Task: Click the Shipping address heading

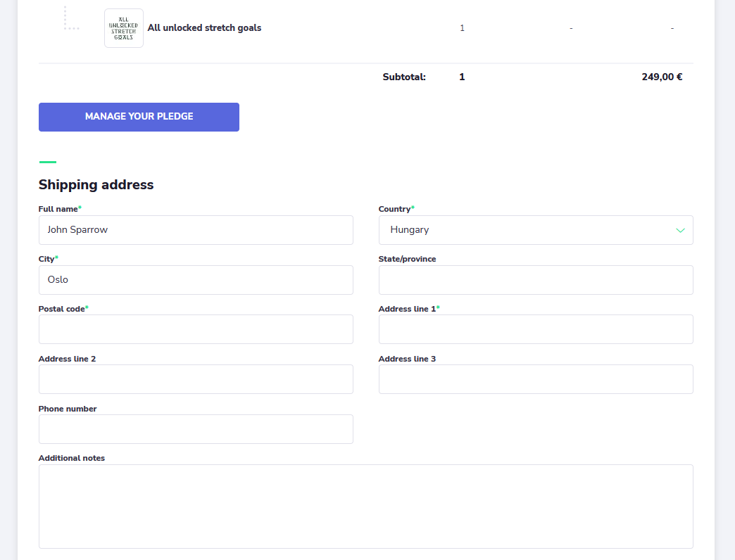Action: 96,185
